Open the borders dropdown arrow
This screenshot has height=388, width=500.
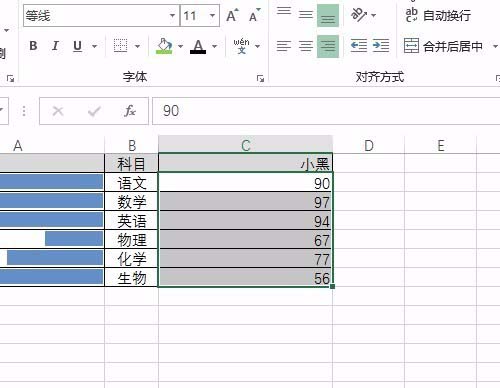137,46
